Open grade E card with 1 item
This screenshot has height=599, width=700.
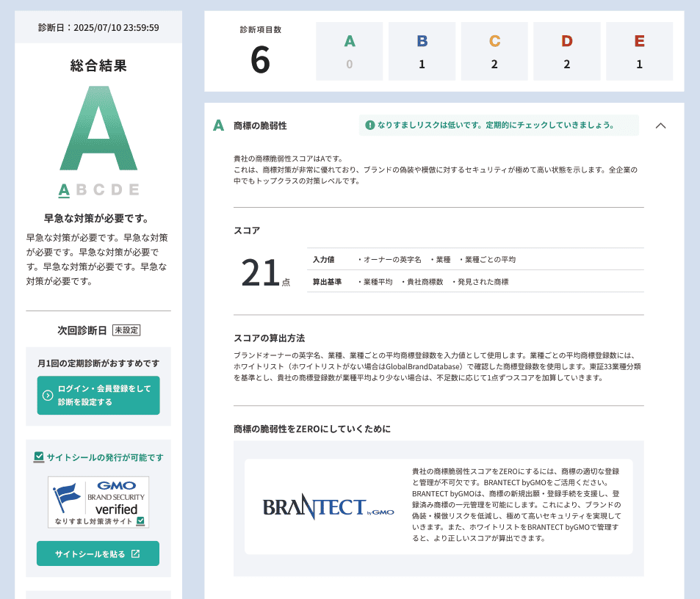[x=639, y=51]
